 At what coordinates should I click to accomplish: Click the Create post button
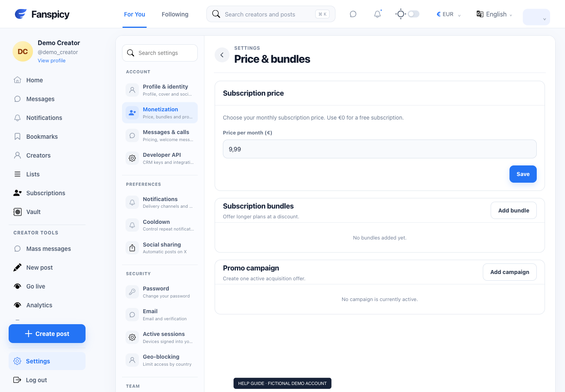point(47,334)
